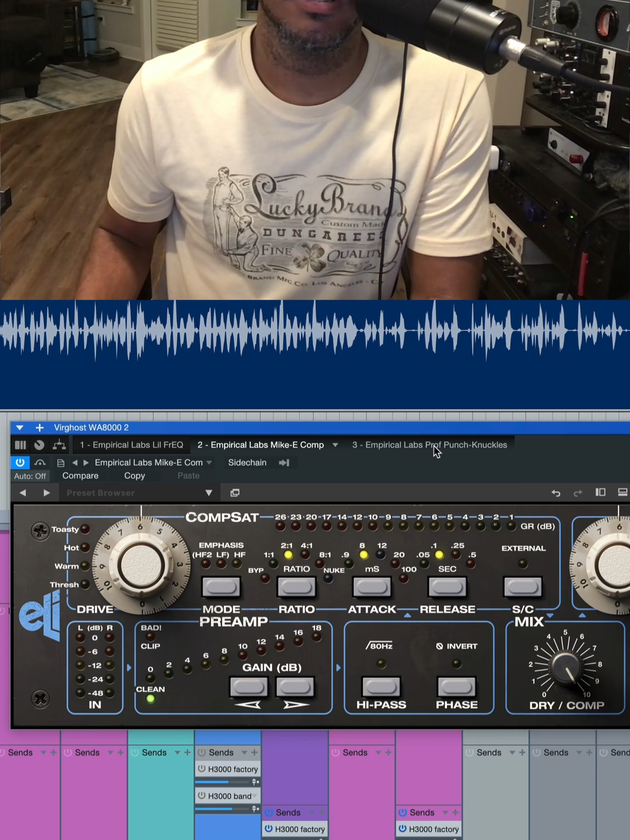Open the Preset Browser dropdown triangle
Image resolution: width=630 pixels, height=840 pixels.
[209, 493]
